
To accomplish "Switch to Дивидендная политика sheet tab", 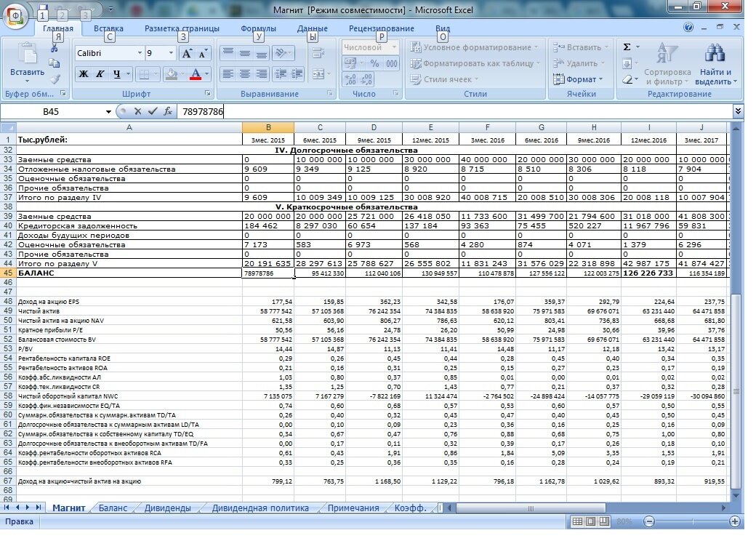I will pyautogui.click(x=260, y=508).
